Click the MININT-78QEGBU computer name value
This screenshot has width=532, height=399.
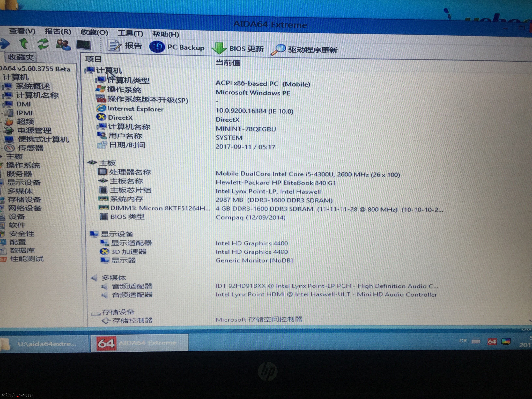tap(246, 129)
